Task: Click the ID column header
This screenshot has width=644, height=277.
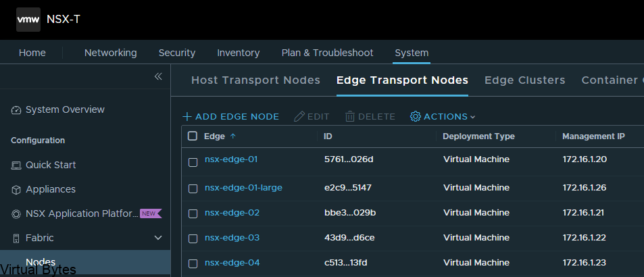Action: coord(328,136)
